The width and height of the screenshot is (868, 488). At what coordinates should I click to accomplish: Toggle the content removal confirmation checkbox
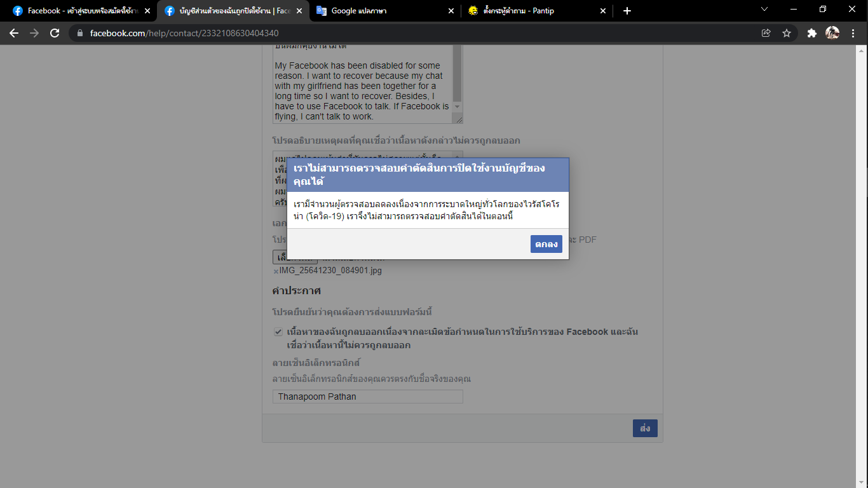(278, 332)
